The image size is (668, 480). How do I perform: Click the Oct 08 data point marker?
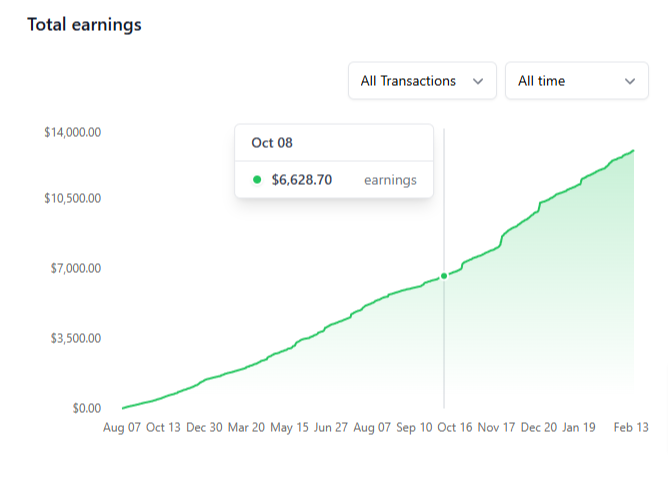tap(444, 276)
